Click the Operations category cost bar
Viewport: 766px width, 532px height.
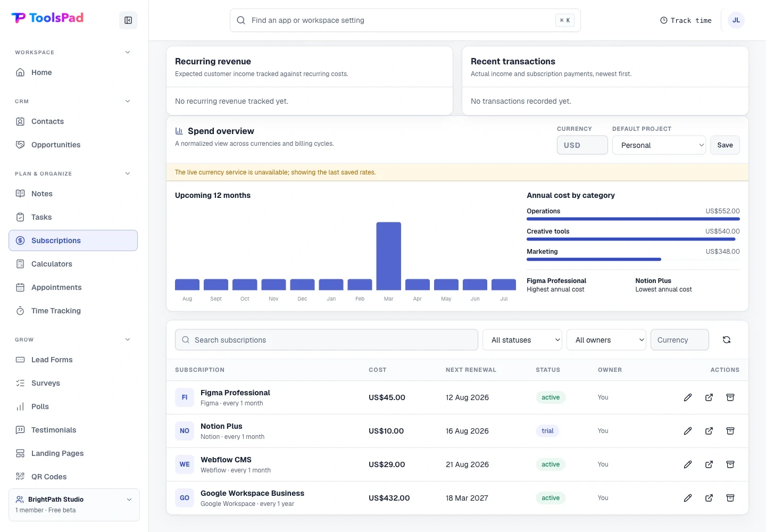click(633, 219)
